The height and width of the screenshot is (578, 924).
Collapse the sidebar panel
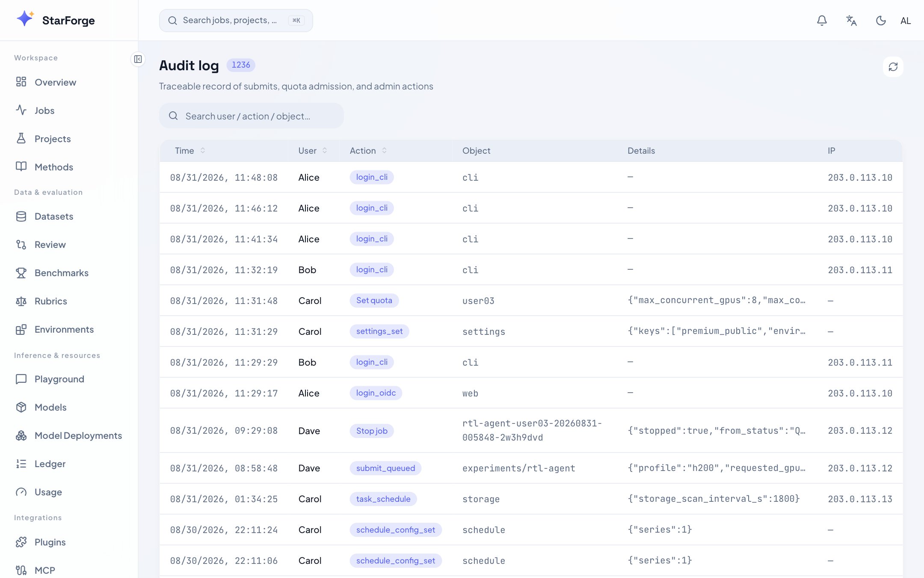click(x=138, y=59)
